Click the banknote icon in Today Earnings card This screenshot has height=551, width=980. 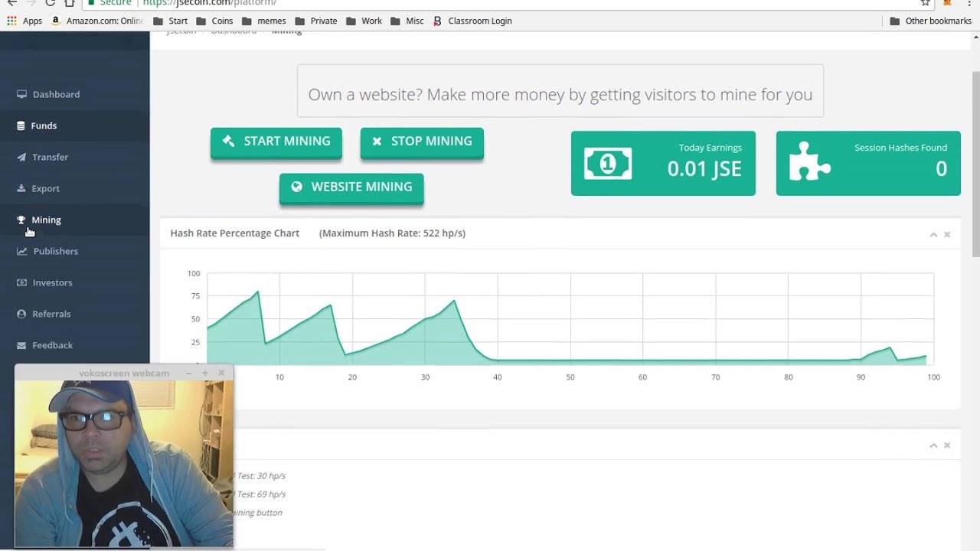tap(608, 163)
